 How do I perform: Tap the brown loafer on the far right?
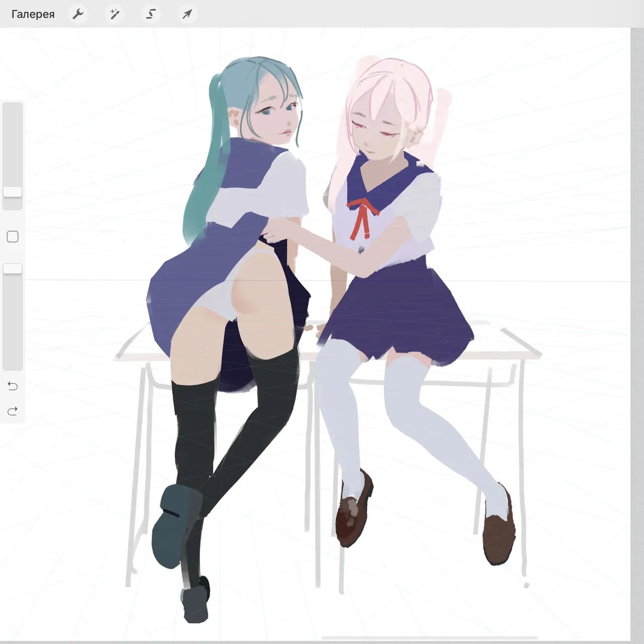(499, 533)
